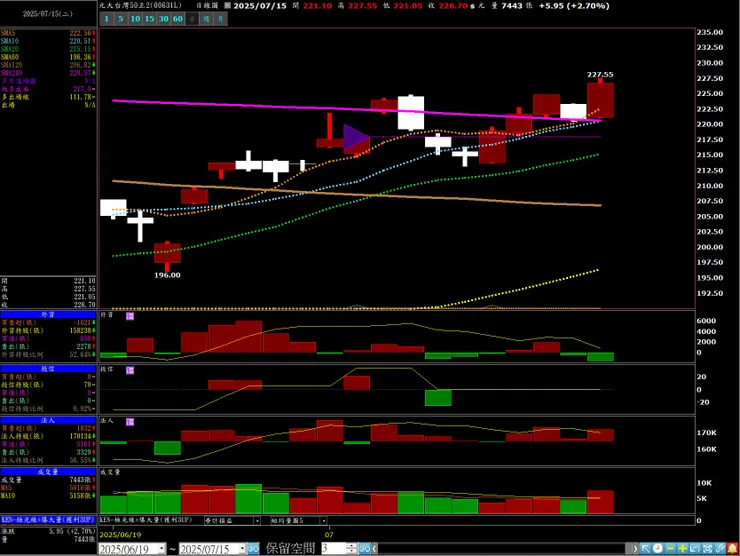Viewport: 740px width, 556px height.
Task: Select the daily (日) timeframe button
Action: click(192, 19)
